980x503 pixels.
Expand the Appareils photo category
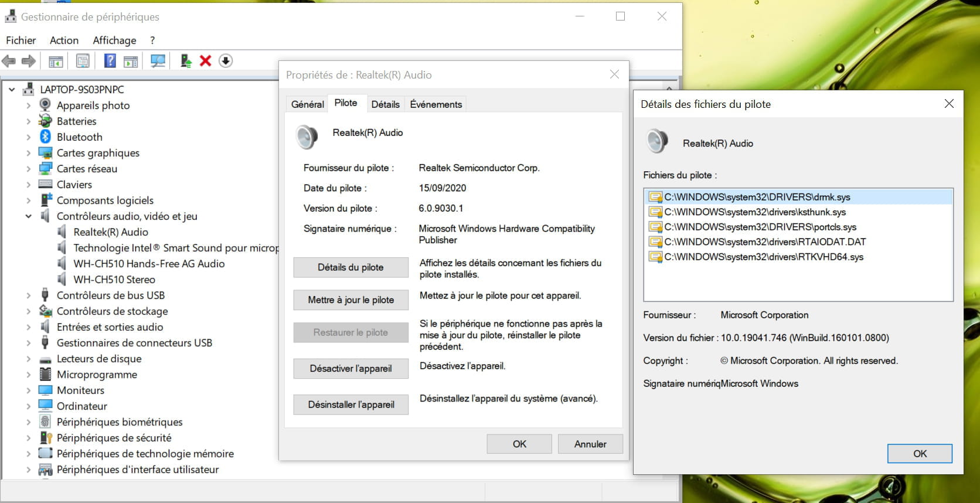pos(28,106)
